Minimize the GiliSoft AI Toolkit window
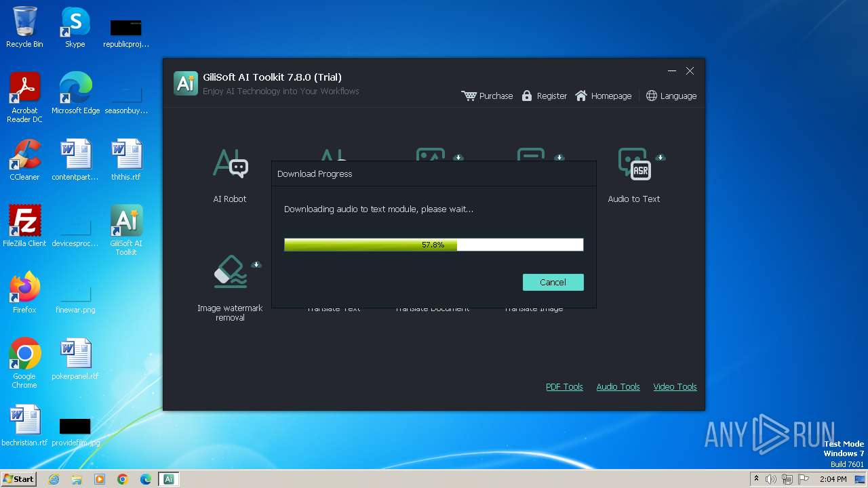The image size is (868, 488). (x=672, y=71)
